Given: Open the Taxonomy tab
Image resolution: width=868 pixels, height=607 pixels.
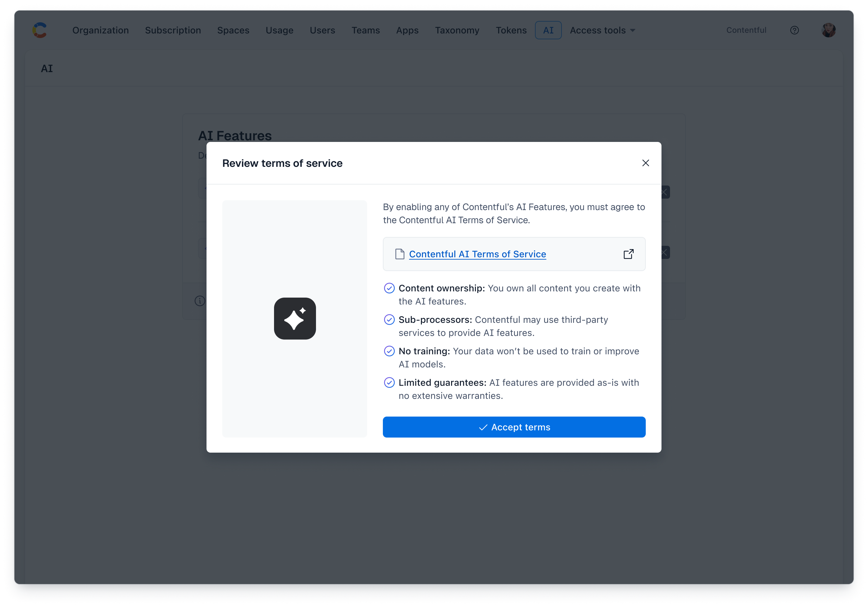Looking at the screenshot, I should click(457, 30).
